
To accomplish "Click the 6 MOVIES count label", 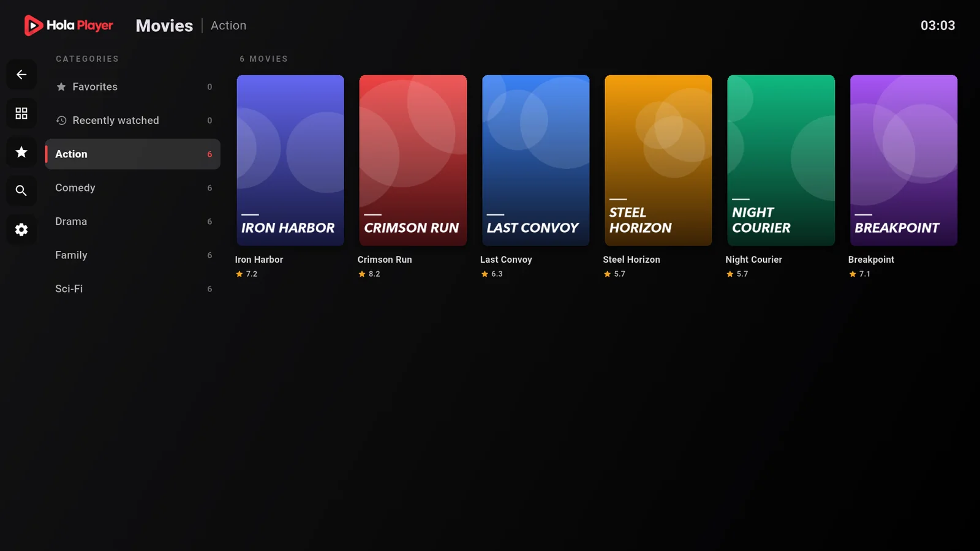I will 264,59.
